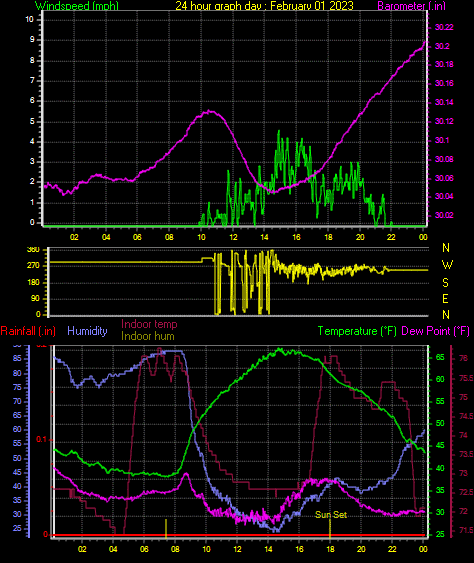Select the N compass label beside 360
The height and width of the screenshot is (563, 474).
[x=446, y=248]
